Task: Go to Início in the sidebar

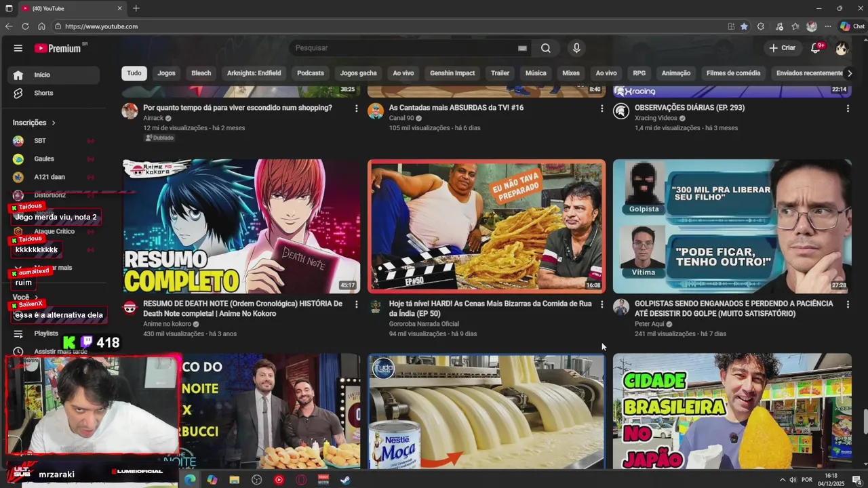Action: coord(54,75)
